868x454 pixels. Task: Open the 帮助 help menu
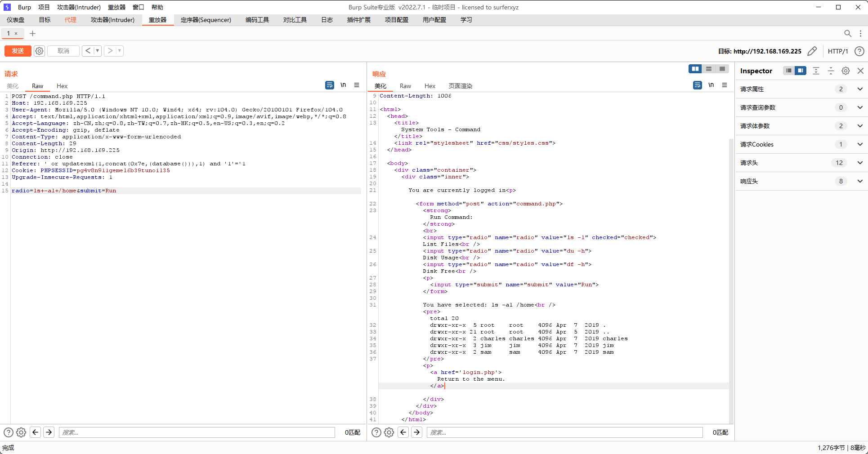tap(157, 7)
